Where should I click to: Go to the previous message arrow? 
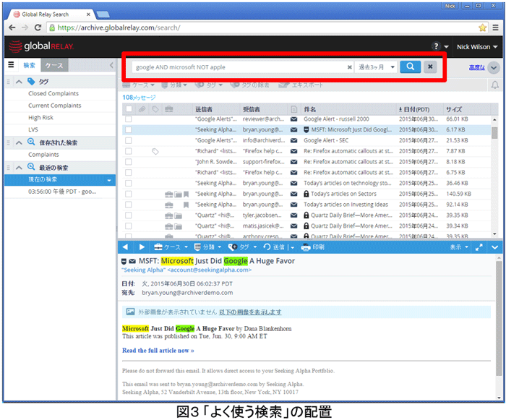tap(125, 247)
